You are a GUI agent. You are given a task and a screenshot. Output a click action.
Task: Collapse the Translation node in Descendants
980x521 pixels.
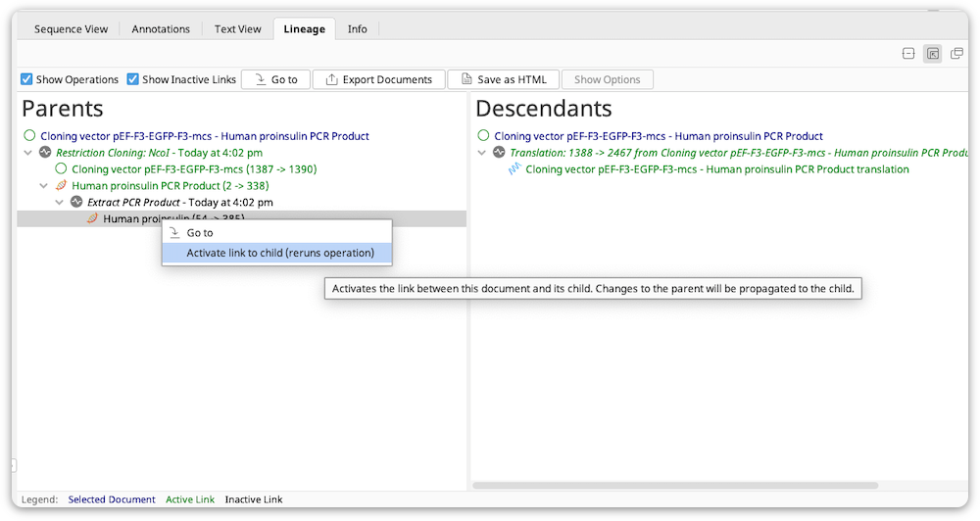[482, 153]
